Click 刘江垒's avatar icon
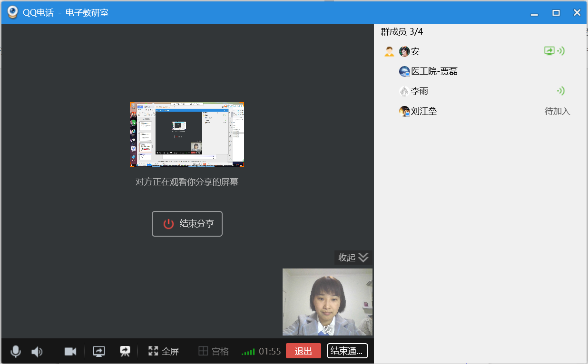Viewport: 588px width, 364px height. pyautogui.click(x=404, y=111)
